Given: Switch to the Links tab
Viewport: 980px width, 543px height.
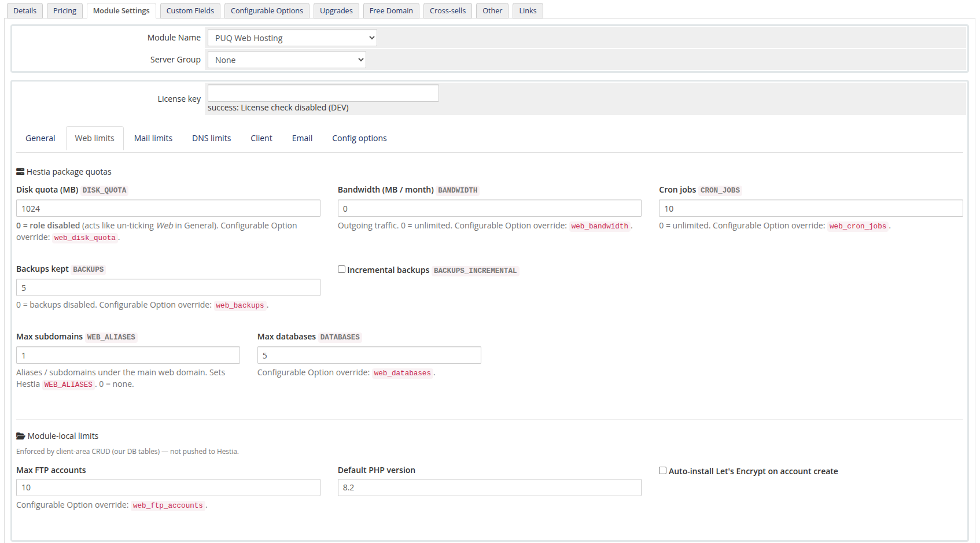Looking at the screenshot, I should coord(528,10).
